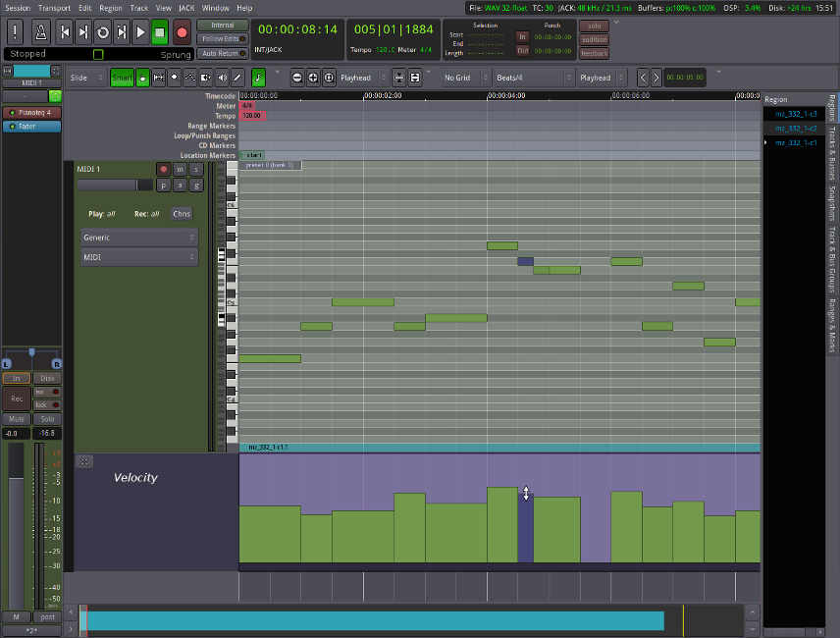Click the zoom out magnifier icon
Viewport: 840px width, 638px height.
click(x=296, y=78)
